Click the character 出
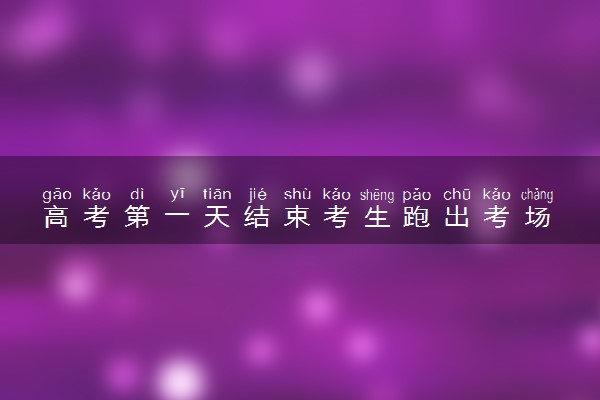 [457, 217]
